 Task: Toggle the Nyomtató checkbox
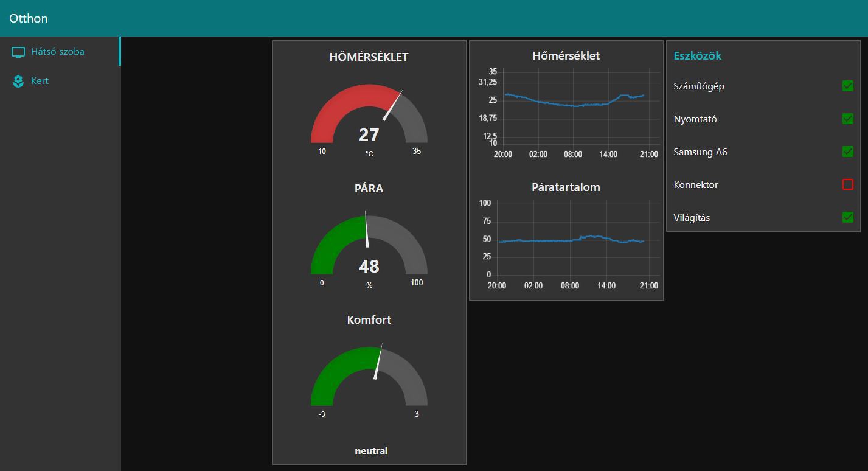847,119
